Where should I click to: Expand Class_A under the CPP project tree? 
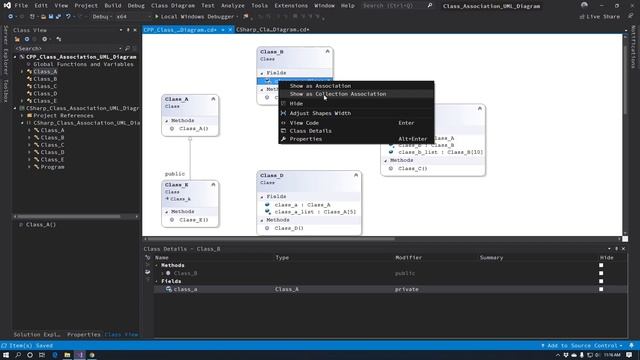(22, 71)
